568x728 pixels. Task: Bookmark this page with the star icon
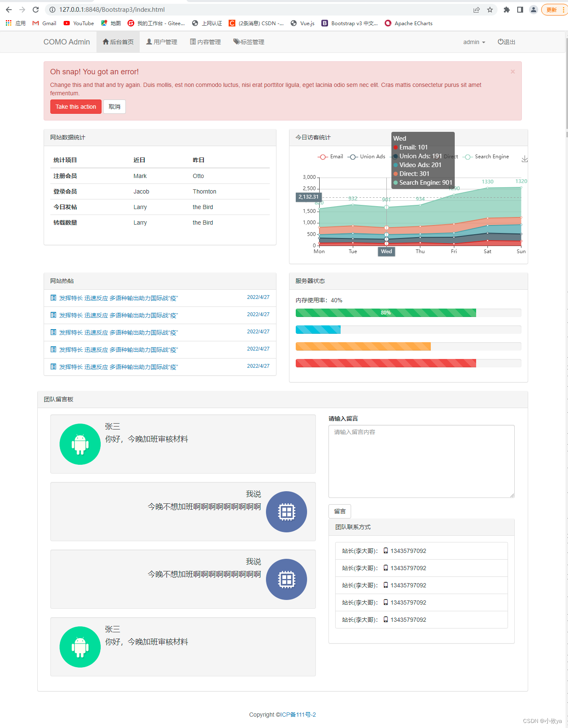click(x=490, y=10)
